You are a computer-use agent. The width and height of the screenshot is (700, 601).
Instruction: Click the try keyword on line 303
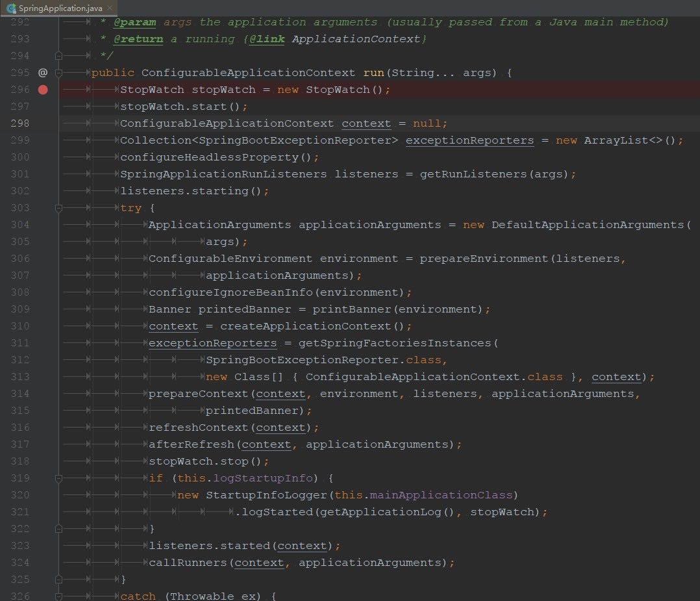click(x=131, y=208)
